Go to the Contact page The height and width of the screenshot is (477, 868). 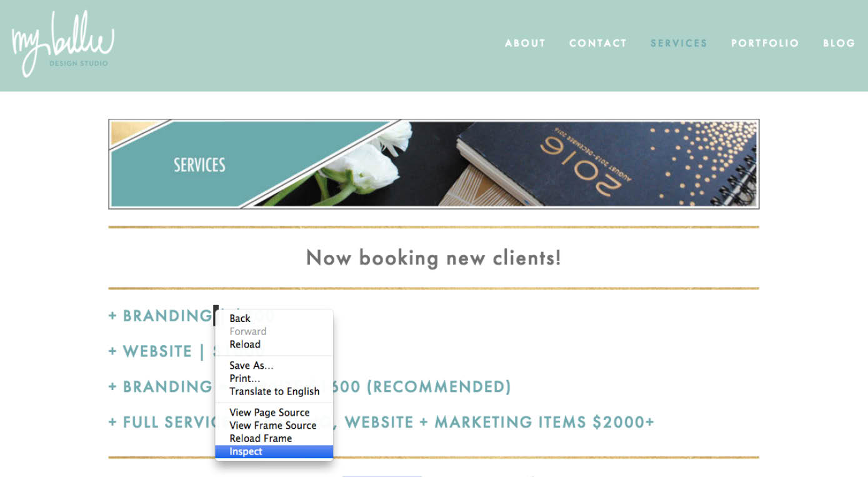(x=598, y=43)
